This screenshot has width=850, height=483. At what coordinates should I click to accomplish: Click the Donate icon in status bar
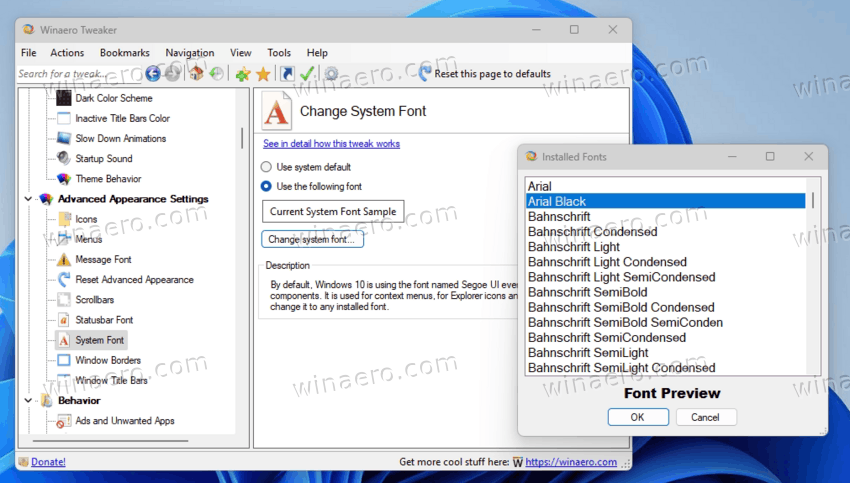coord(23,462)
